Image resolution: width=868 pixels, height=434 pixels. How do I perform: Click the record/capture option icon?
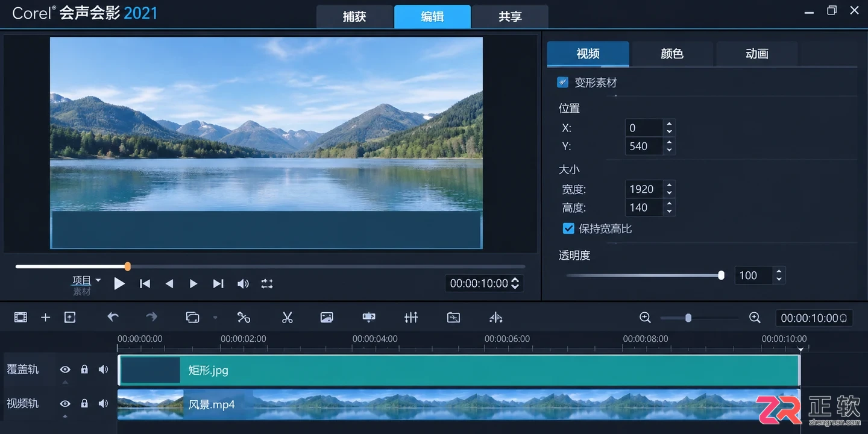[193, 318]
